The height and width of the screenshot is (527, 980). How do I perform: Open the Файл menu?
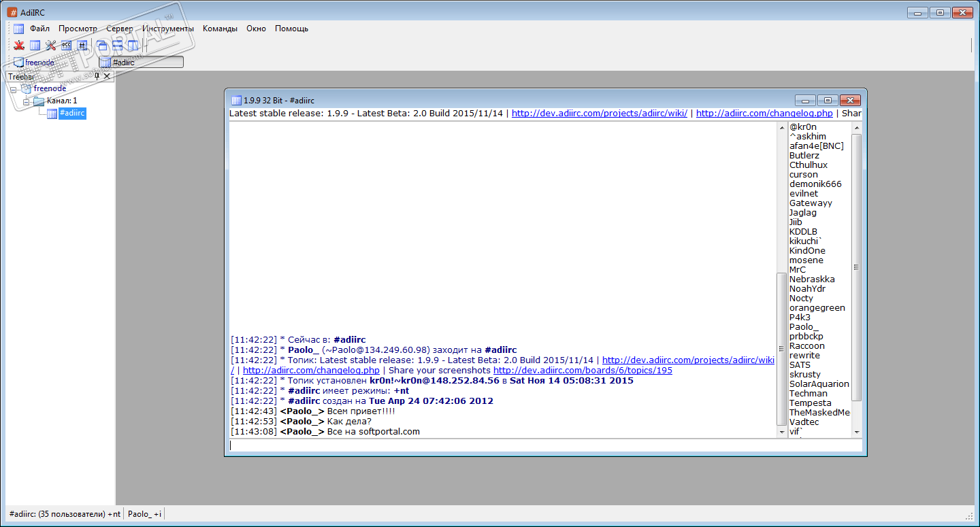point(39,29)
